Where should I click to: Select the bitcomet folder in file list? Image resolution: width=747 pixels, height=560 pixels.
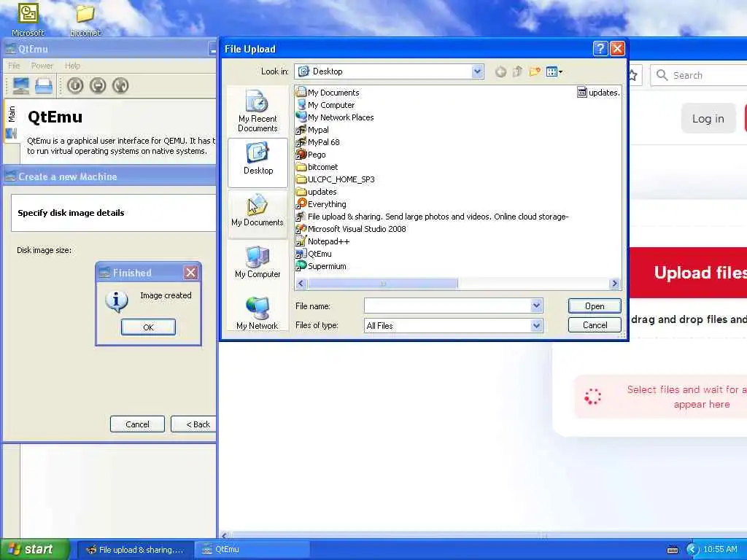pyautogui.click(x=317, y=167)
